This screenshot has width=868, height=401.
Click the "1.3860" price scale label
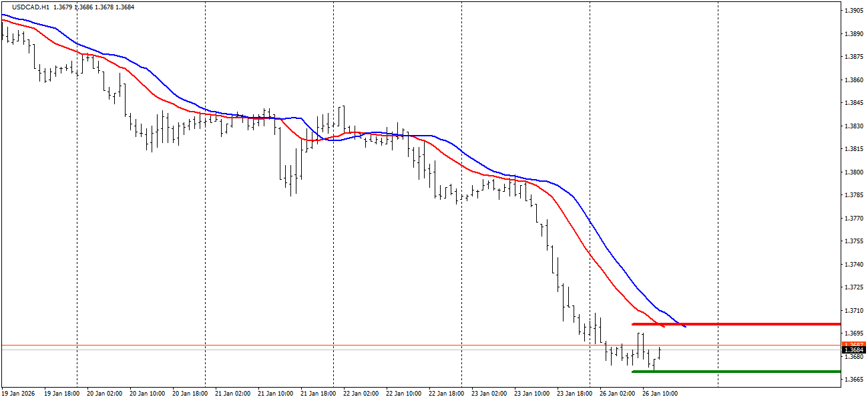tap(854, 80)
